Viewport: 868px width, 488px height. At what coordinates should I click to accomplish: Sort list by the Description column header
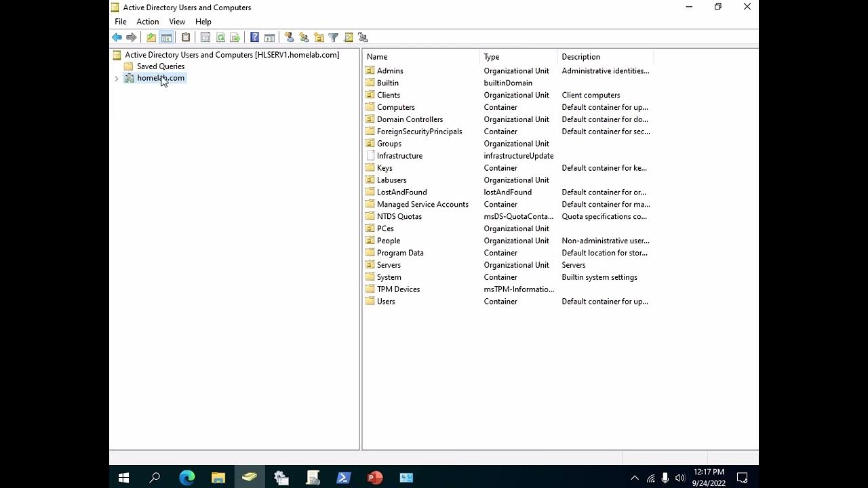pos(606,57)
